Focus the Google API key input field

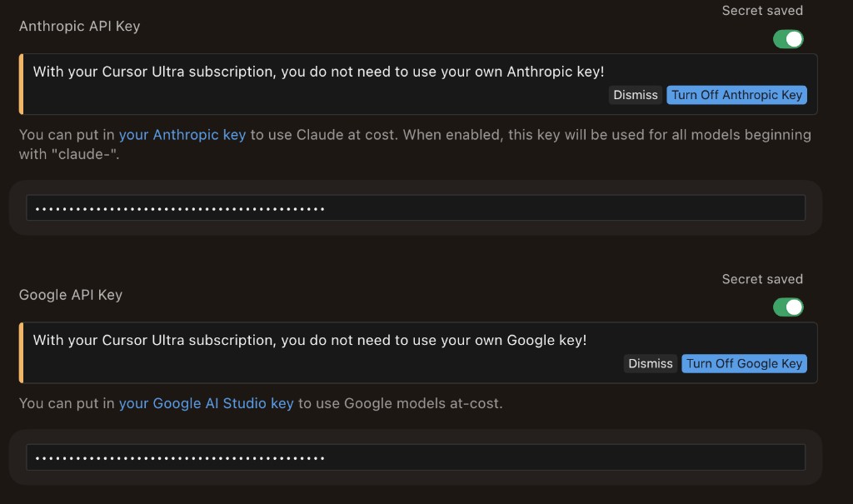click(416, 457)
